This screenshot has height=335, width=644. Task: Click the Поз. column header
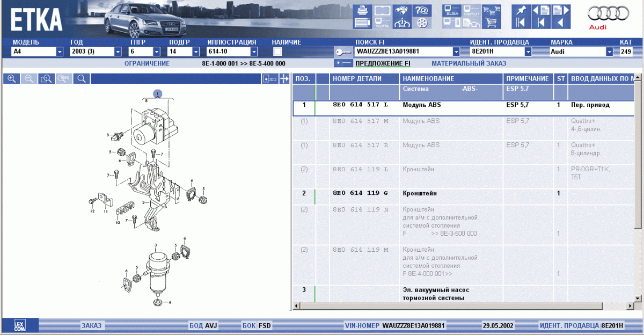tap(303, 79)
